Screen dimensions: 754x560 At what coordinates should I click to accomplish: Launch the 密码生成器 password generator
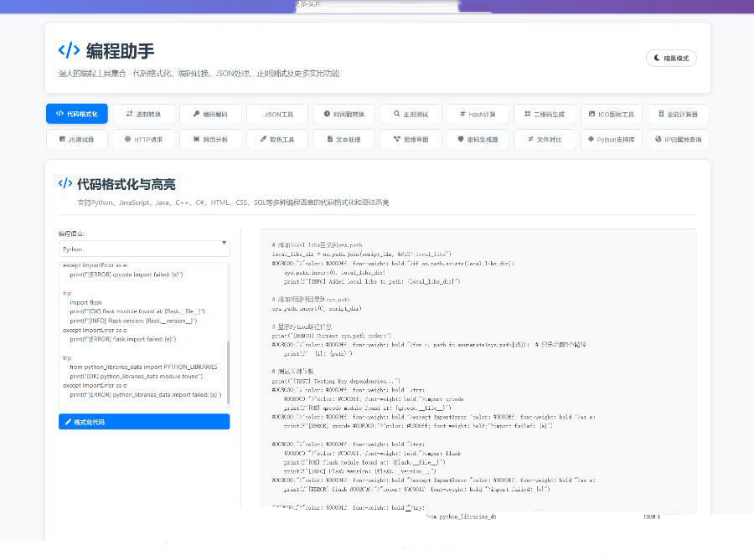click(x=478, y=140)
